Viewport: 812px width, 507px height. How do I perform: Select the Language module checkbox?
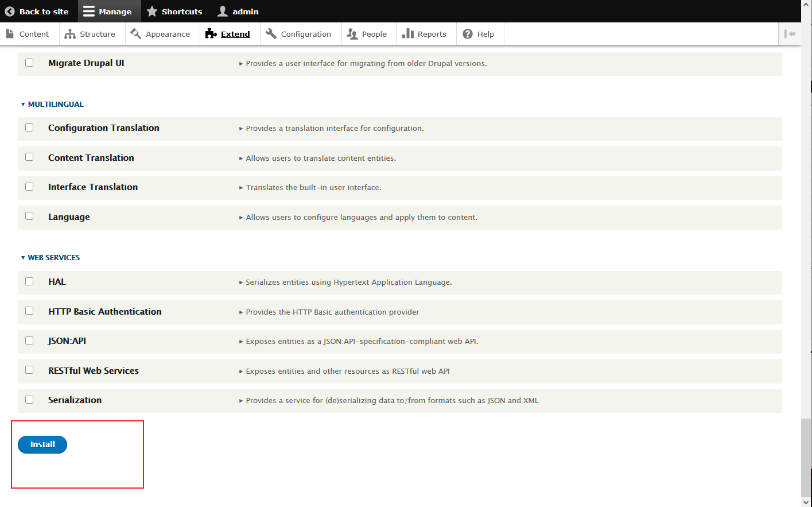[x=29, y=216]
